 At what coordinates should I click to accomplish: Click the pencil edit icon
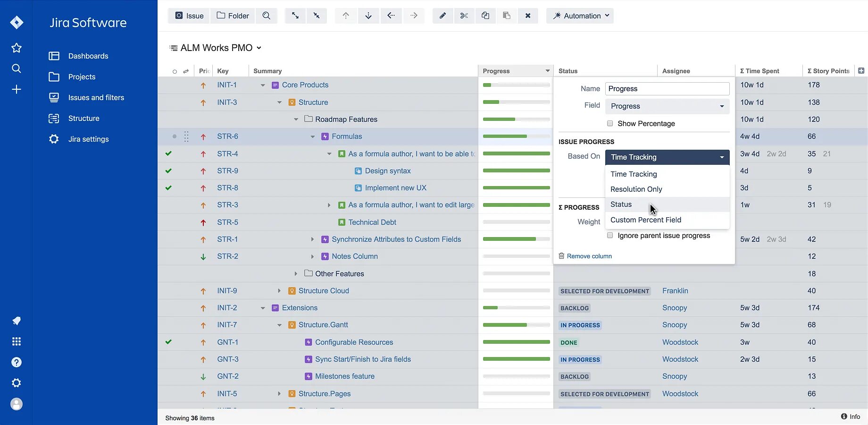442,16
